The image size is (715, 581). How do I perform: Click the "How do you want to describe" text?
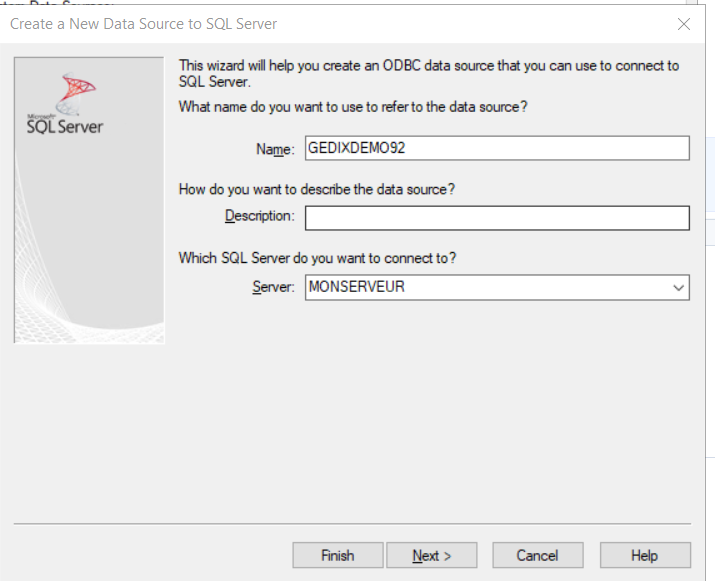click(323, 188)
